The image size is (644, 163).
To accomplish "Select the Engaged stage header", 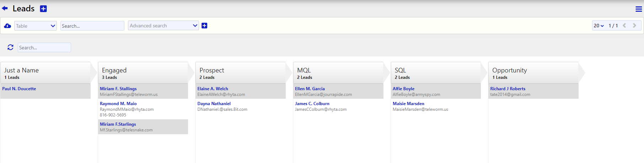I will click(x=143, y=73).
